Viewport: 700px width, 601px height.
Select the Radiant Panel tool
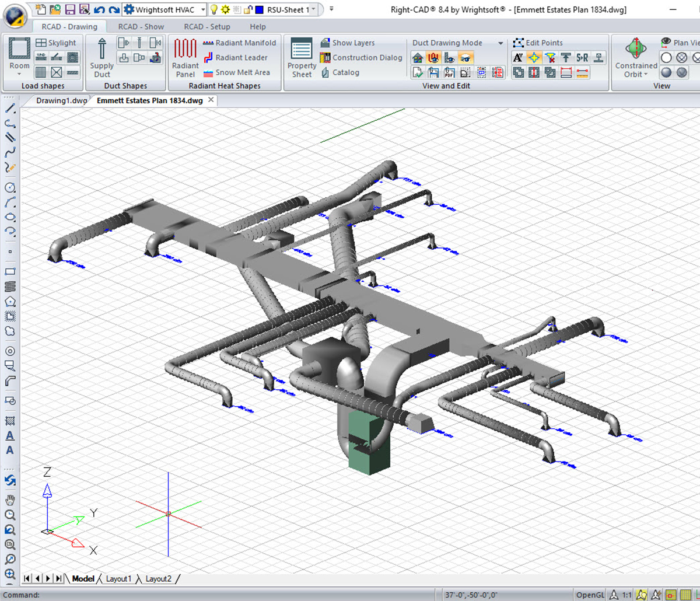(x=184, y=58)
